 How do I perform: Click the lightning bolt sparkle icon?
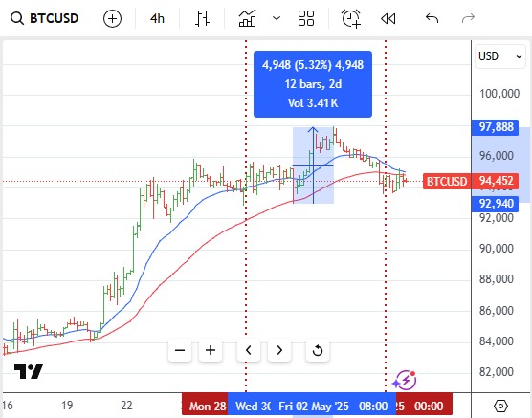click(405, 381)
